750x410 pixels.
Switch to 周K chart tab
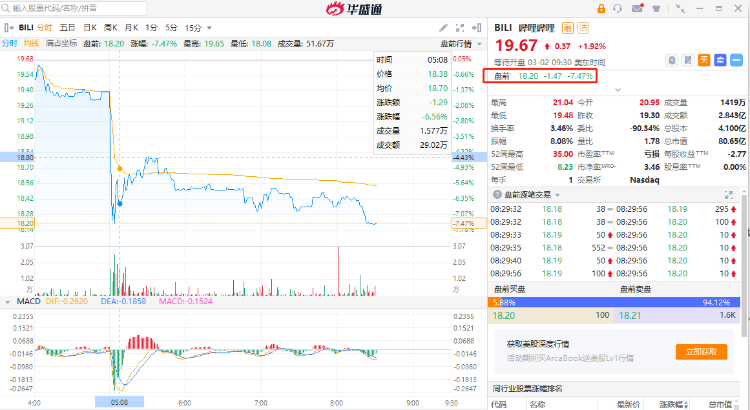tap(110, 28)
